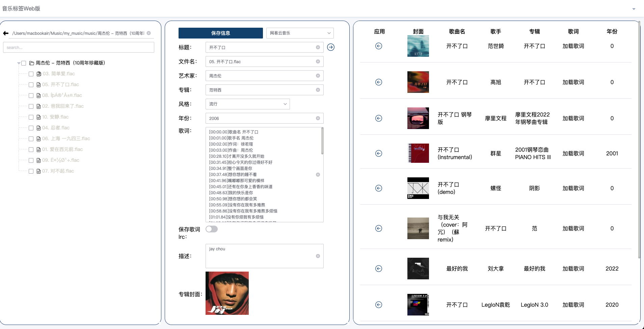Image resolution: width=644 pixels, height=329 pixels.
Task: Collapse the 周杰伦 – 范特西 folder tree
Action: pyautogui.click(x=19, y=63)
